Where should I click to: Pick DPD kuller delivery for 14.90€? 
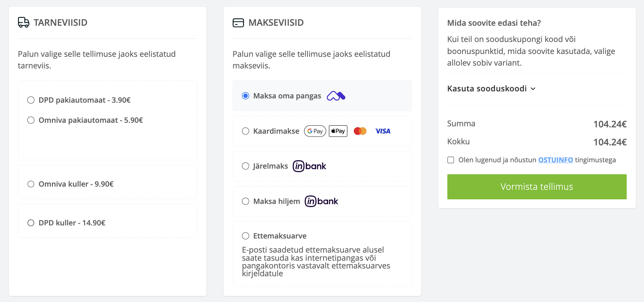click(31, 223)
